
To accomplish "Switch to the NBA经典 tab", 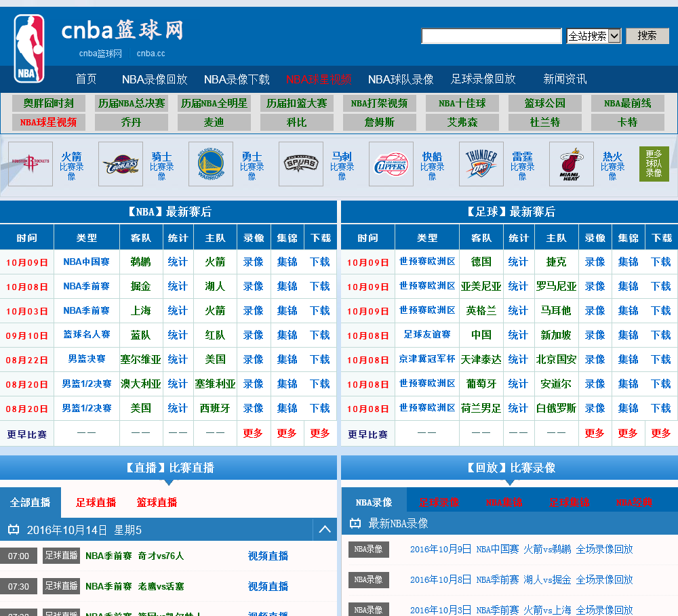I will (635, 502).
